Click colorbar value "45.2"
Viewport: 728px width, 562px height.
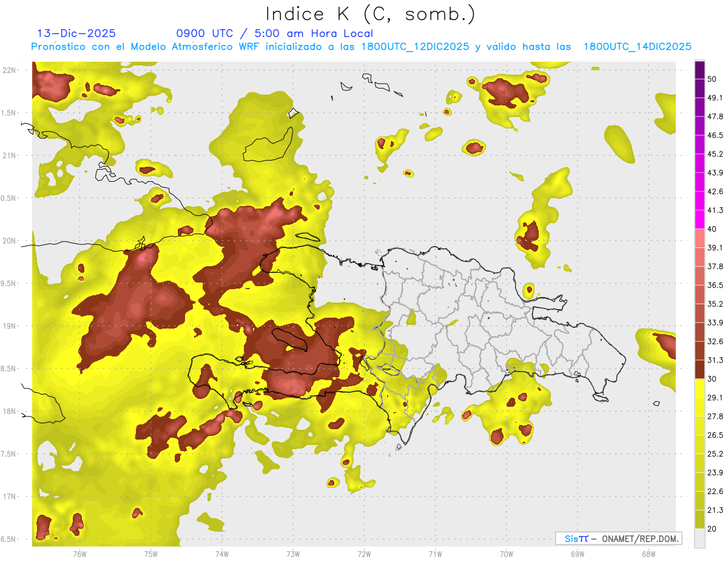point(715,154)
